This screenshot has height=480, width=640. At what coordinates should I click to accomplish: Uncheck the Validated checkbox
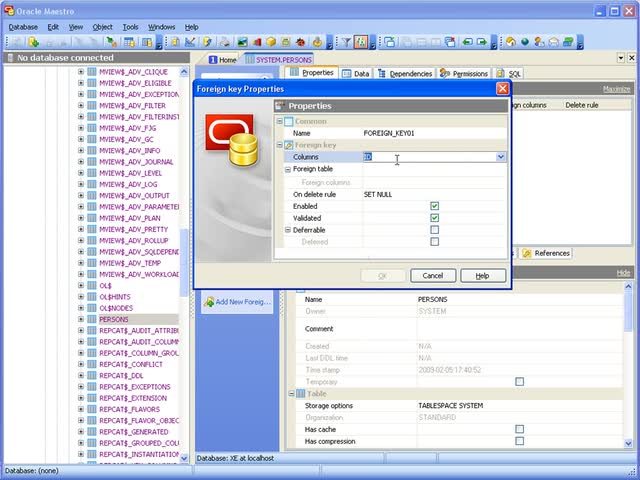pyautogui.click(x=434, y=218)
